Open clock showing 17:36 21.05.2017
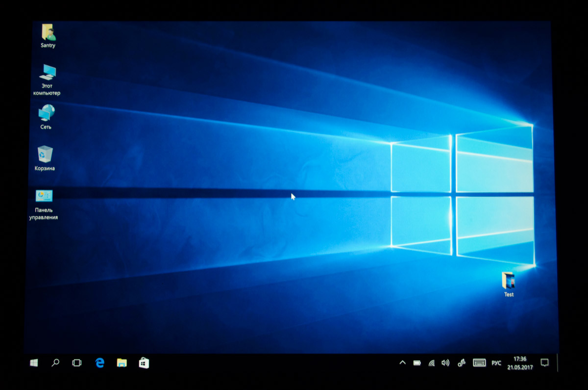Viewport: 588px width, 390px height. click(x=519, y=363)
